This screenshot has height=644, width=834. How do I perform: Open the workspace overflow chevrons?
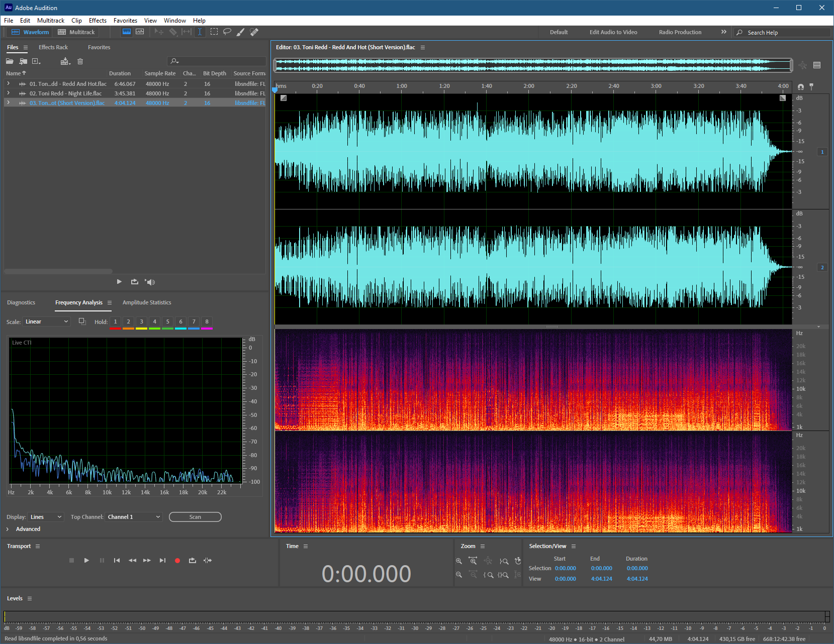(723, 32)
